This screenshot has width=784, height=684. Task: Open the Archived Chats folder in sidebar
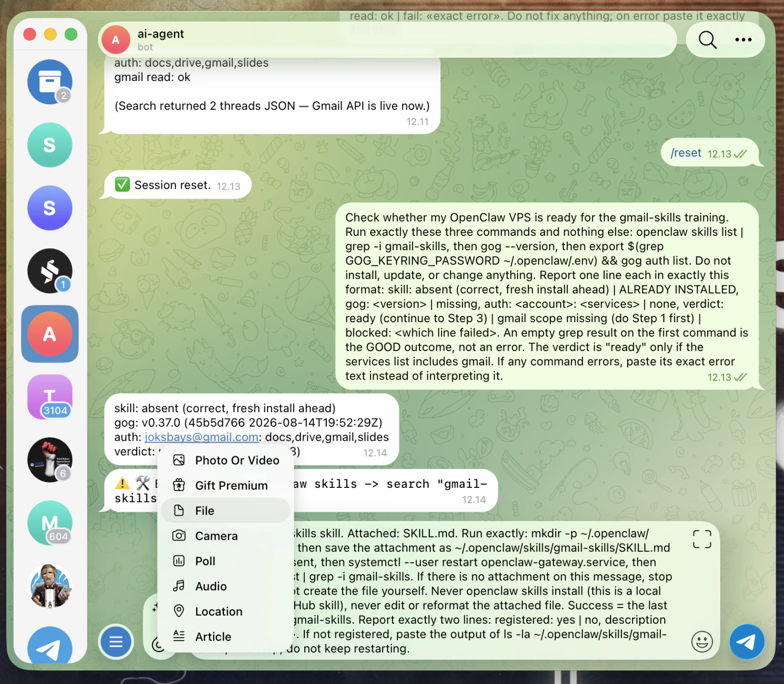(x=49, y=82)
